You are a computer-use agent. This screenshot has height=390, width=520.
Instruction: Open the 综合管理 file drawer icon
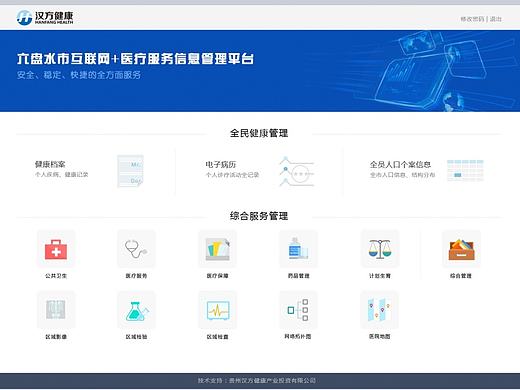pos(461,249)
